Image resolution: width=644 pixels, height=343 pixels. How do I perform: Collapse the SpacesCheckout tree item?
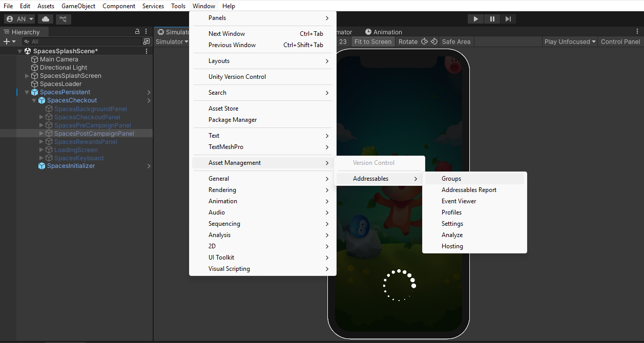click(34, 100)
